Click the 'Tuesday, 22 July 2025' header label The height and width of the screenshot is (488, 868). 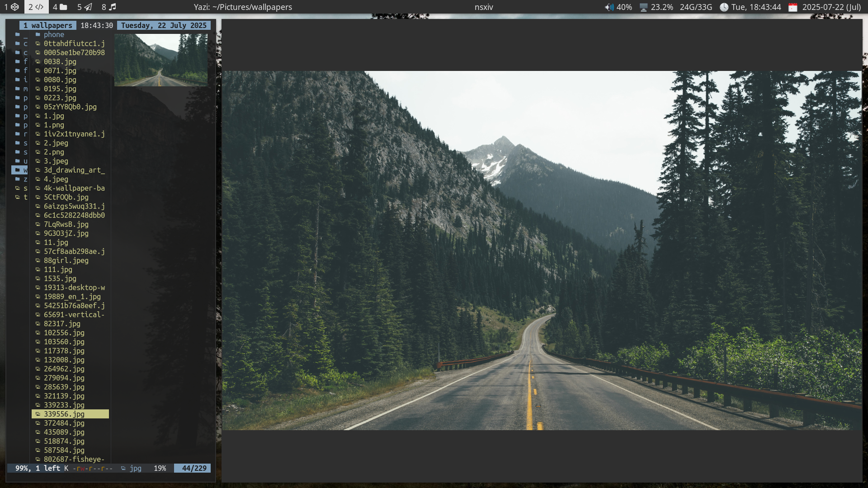164,25
